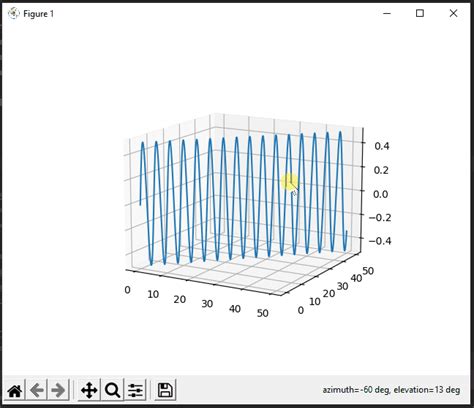Click the 0.2 z-axis tick label

coord(381,170)
